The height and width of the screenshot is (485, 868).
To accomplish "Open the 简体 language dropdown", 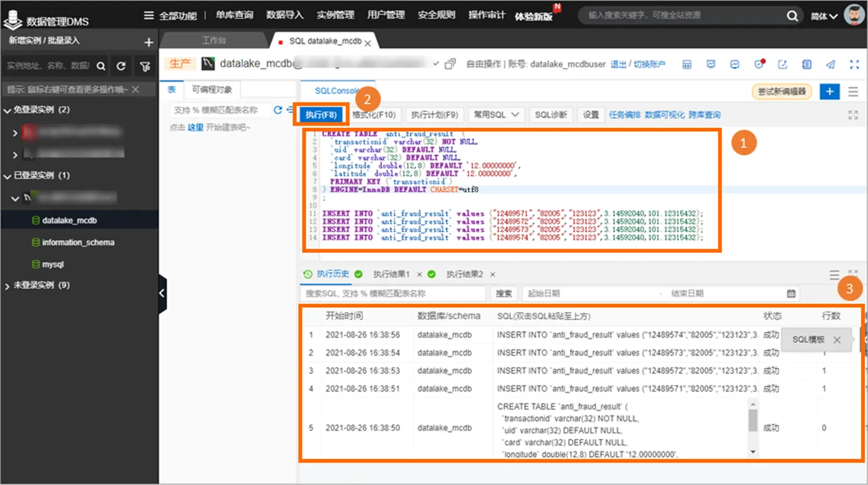I will pyautogui.click(x=824, y=17).
